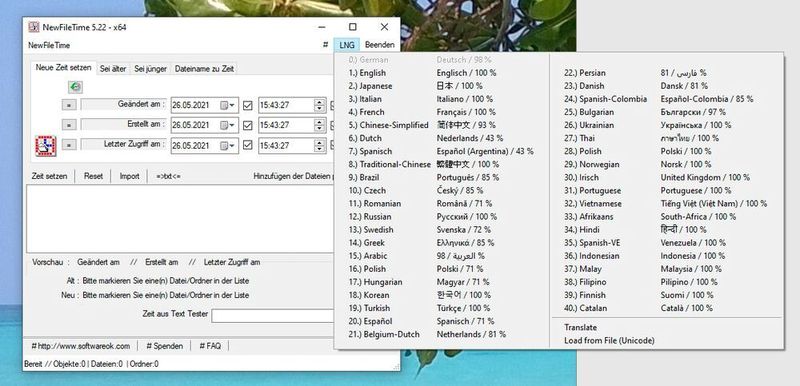Click the red clock application icon
Screen dimensions: 800x386
[45, 146]
